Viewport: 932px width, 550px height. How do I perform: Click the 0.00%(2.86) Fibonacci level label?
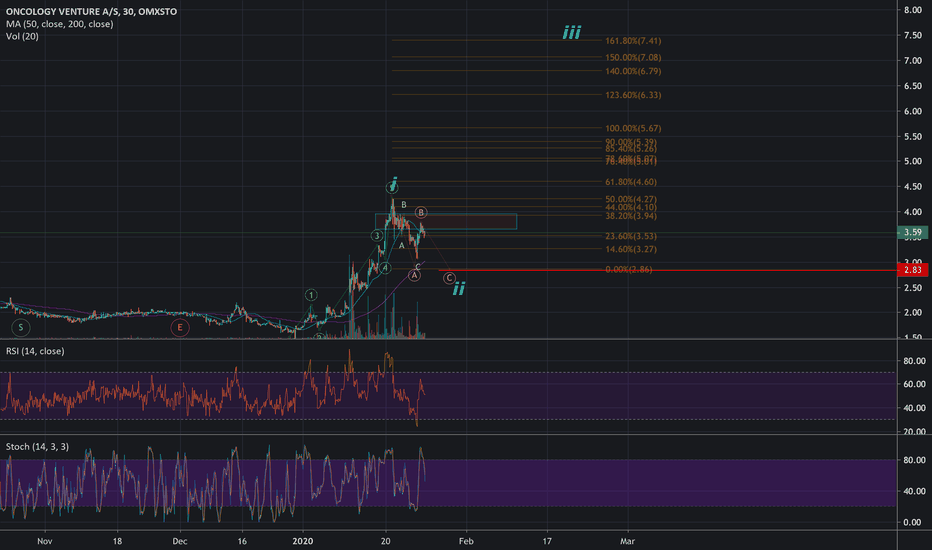(x=628, y=269)
